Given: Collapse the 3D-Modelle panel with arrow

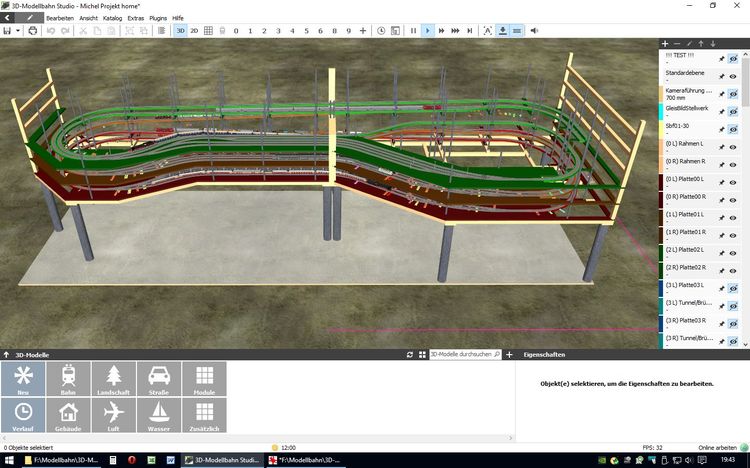Looking at the screenshot, I should pos(7,355).
